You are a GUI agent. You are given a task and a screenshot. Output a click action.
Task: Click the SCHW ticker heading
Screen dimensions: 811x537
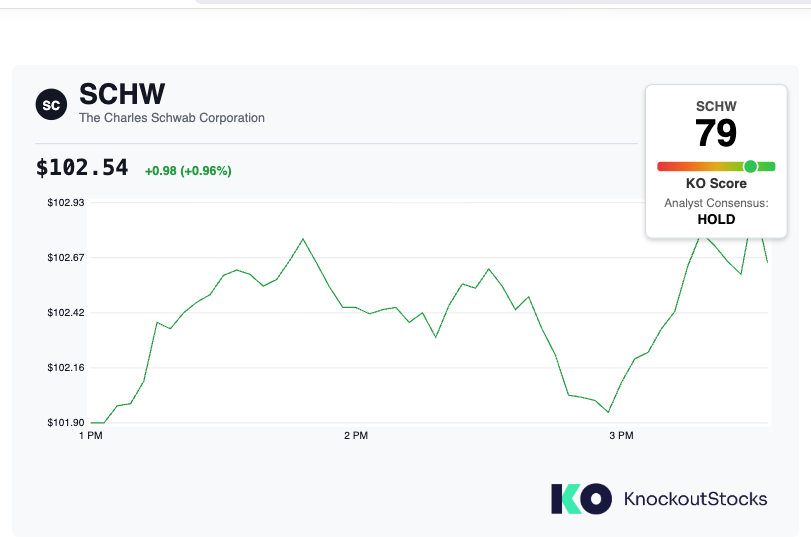pos(122,94)
